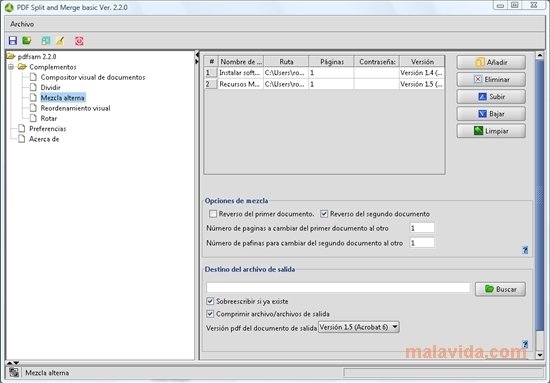Click the third toolbar icon with blue panels
This screenshot has height=383, width=550.
click(x=46, y=41)
